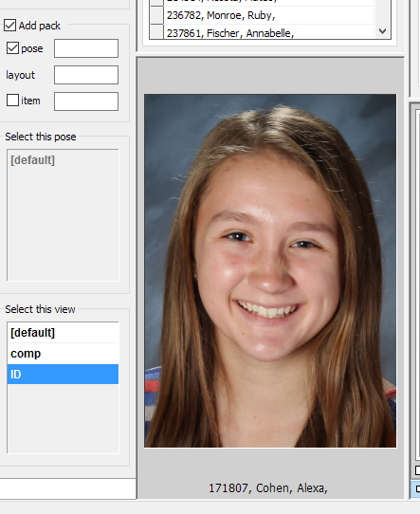
Task: Click the pose text input field
Action: [86, 48]
